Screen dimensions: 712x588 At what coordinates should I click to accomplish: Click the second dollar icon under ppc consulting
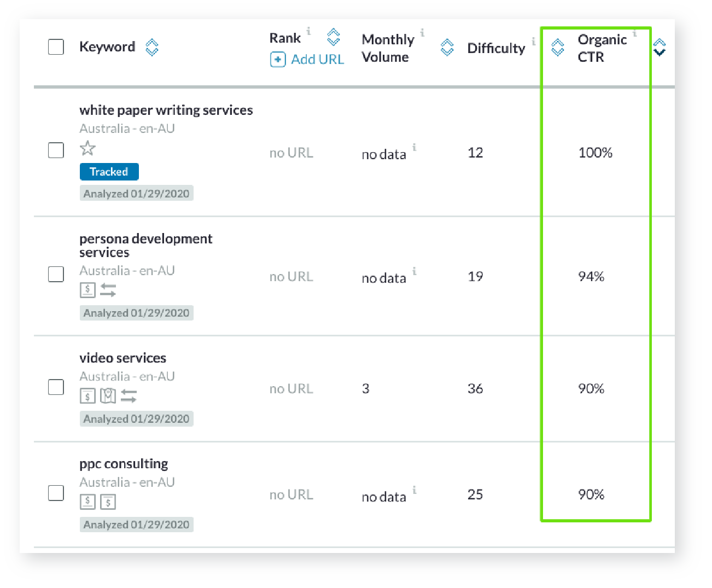[x=108, y=502]
